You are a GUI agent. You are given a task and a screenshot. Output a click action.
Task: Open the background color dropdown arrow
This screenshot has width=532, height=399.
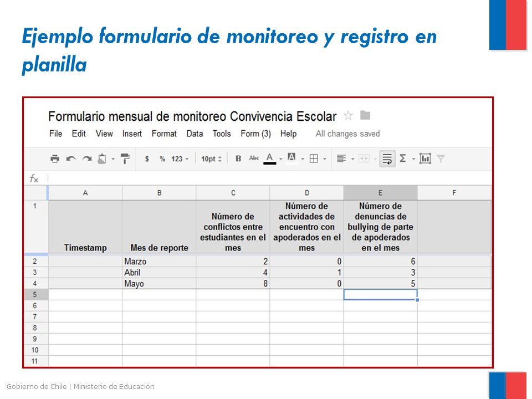pyautogui.click(x=303, y=159)
